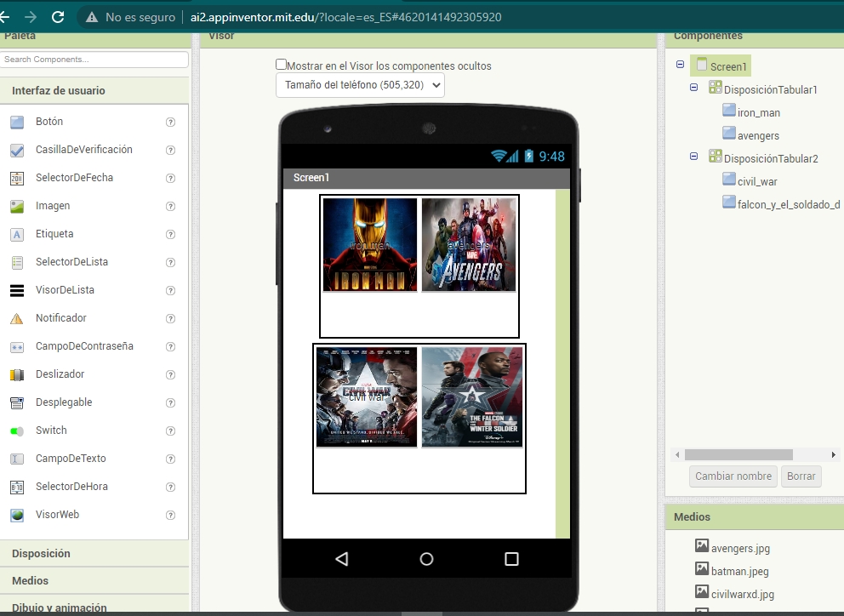Click the Borrar button
This screenshot has height=616, width=844.
801,476
